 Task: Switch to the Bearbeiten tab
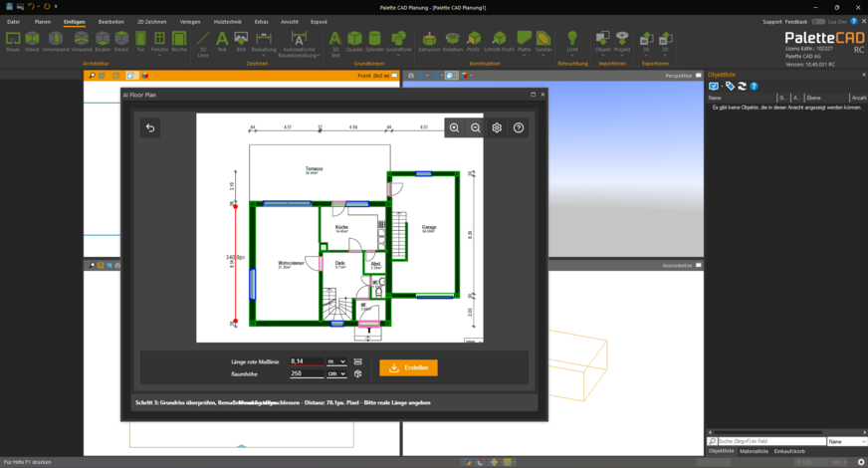tap(111, 22)
